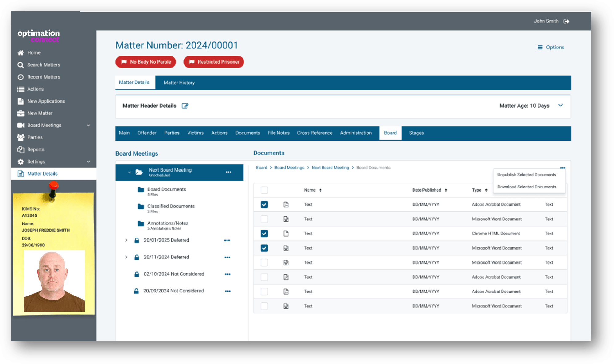The width and height of the screenshot is (614, 364).
Task: Click the Recent Matters clock icon
Action: [x=21, y=77]
